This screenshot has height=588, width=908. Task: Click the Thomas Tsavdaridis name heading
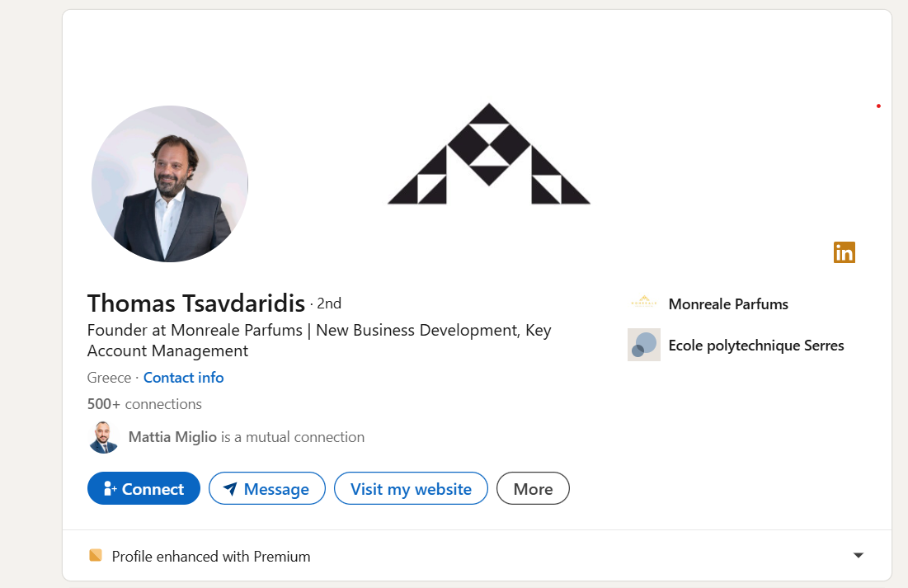(196, 303)
